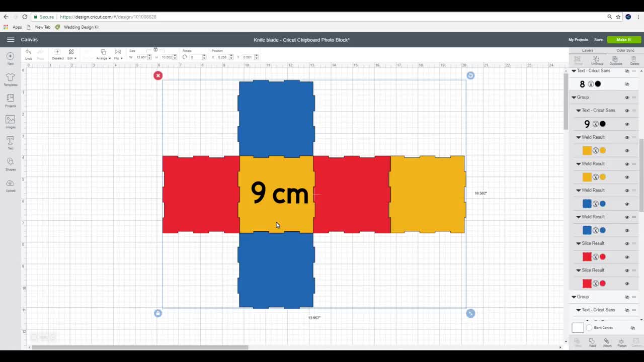Image resolution: width=644 pixels, height=362 pixels.
Task: Click the horizontal canvas scrollbar
Action: [x=140, y=347]
